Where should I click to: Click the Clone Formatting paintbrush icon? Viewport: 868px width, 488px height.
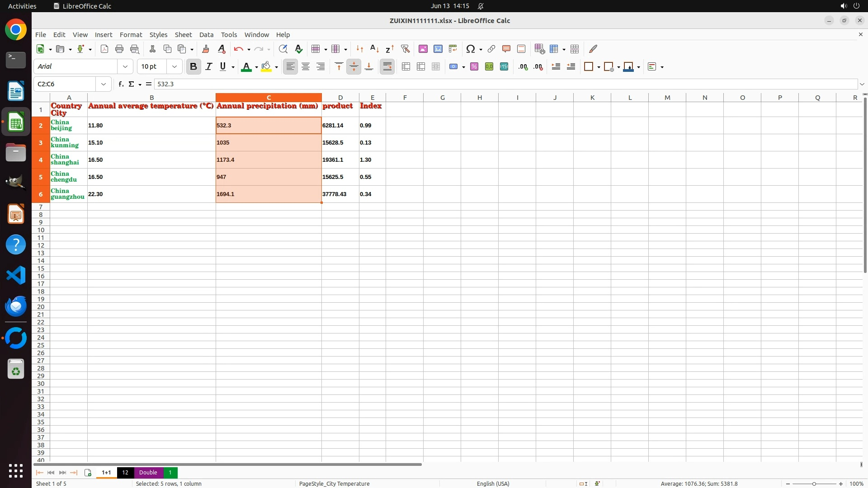click(206, 49)
